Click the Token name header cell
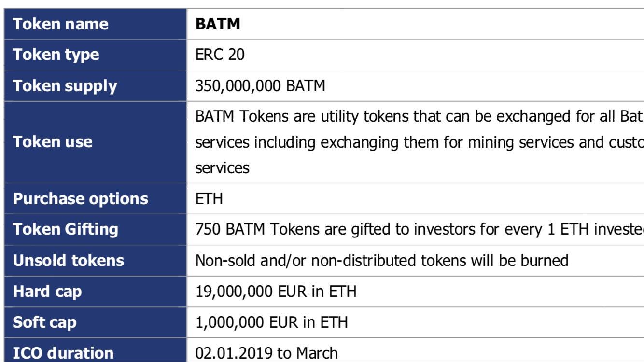Image resolution: width=644 pixels, height=362 pixels. pos(95,24)
